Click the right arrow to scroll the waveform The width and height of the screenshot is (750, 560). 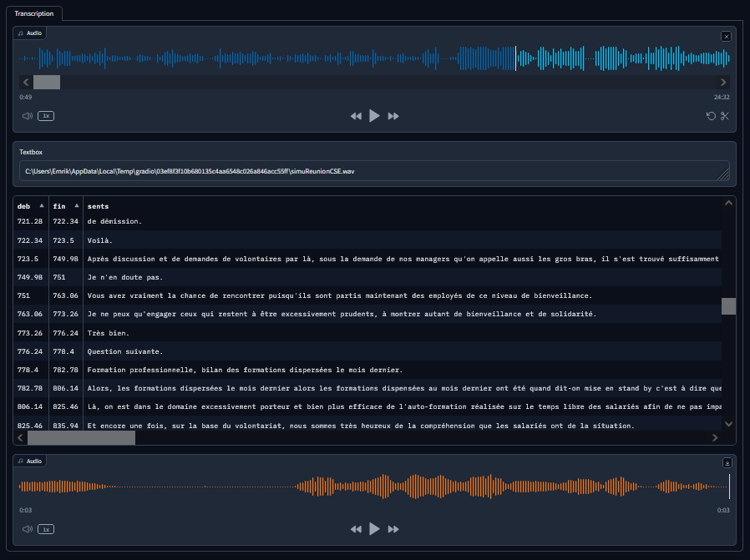[x=723, y=82]
